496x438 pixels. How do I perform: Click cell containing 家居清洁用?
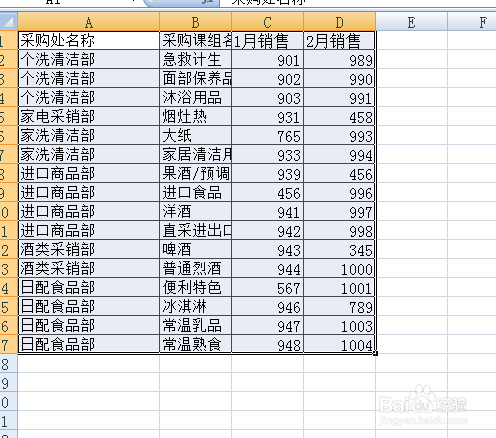tap(196, 155)
